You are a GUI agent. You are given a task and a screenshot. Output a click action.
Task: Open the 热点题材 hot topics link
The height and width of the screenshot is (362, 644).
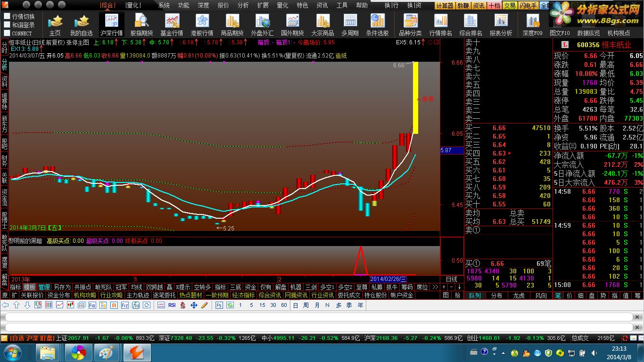(x=190, y=296)
